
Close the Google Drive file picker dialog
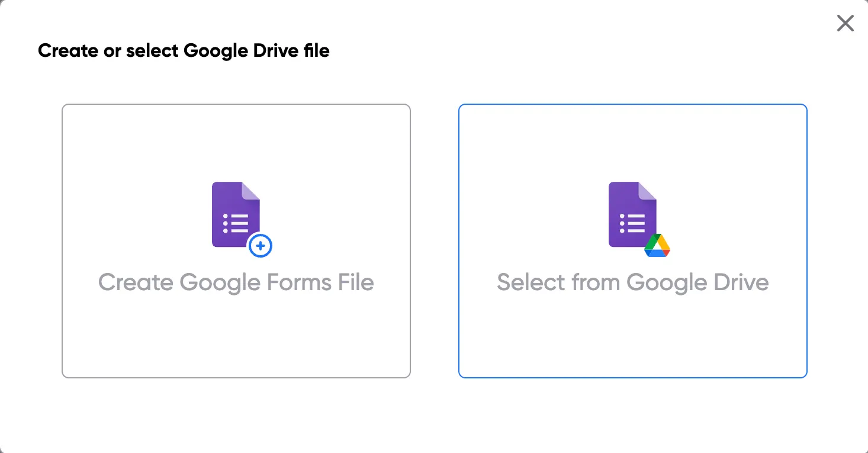[845, 23]
